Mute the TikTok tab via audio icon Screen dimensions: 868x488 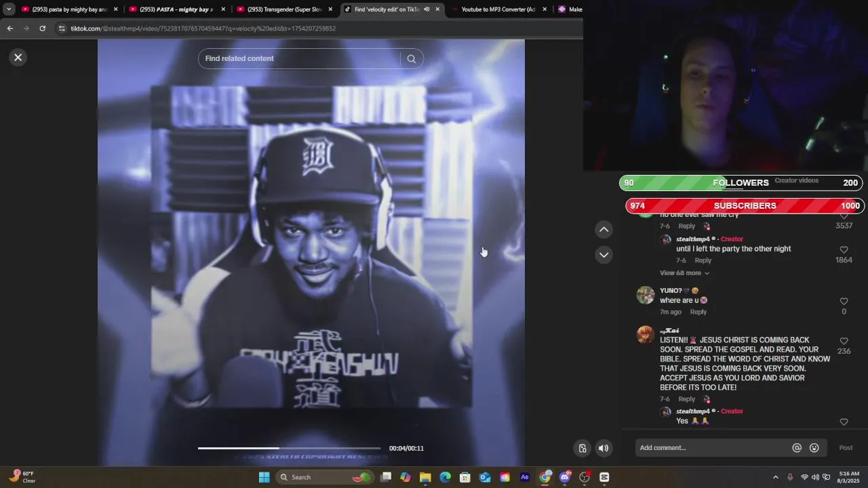coord(427,9)
